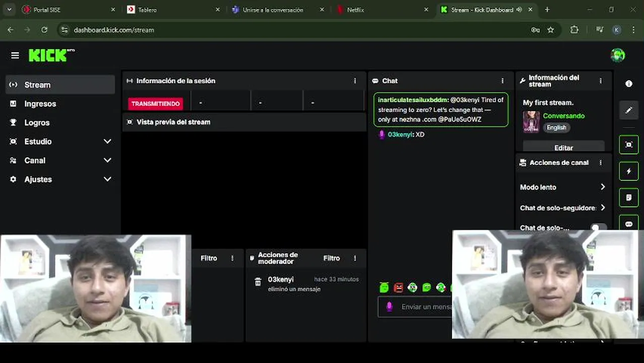Click the 'My first stream.' title
Screen dimensions: 644x363
pyautogui.click(x=548, y=102)
